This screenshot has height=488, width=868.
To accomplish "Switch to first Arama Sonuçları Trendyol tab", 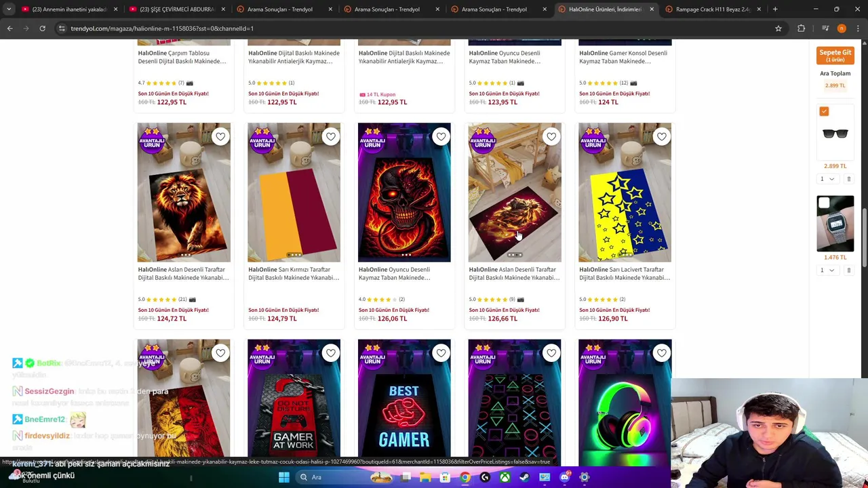I will coord(279,9).
